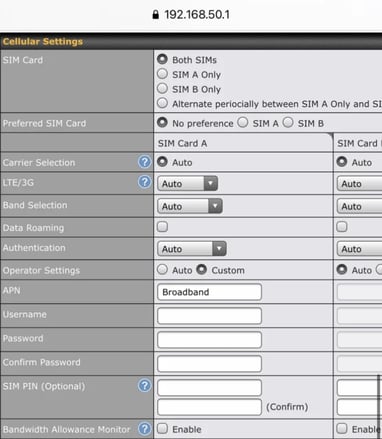The height and width of the screenshot is (439, 382).
Task: Enable Bandwidth Allowance Monitor for SIM A
Action: [x=162, y=428]
